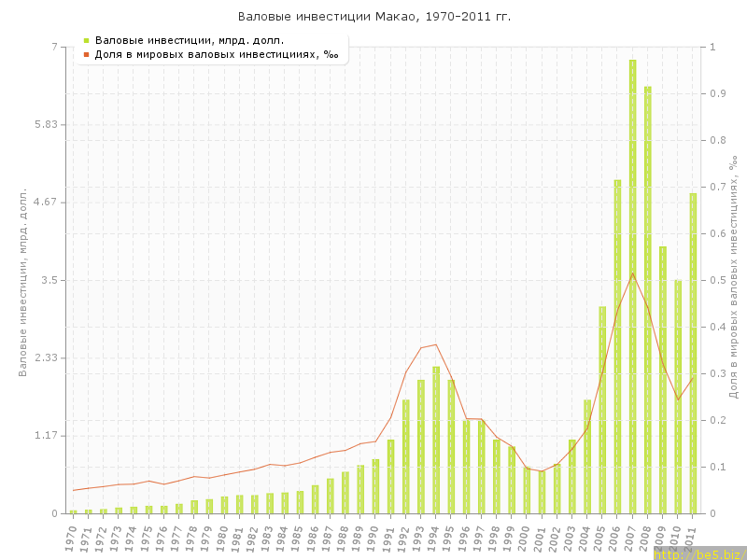The image size is (747, 560).
Task: Click the chart title 'Валовые инвестиции Макао'
Action: click(x=373, y=17)
